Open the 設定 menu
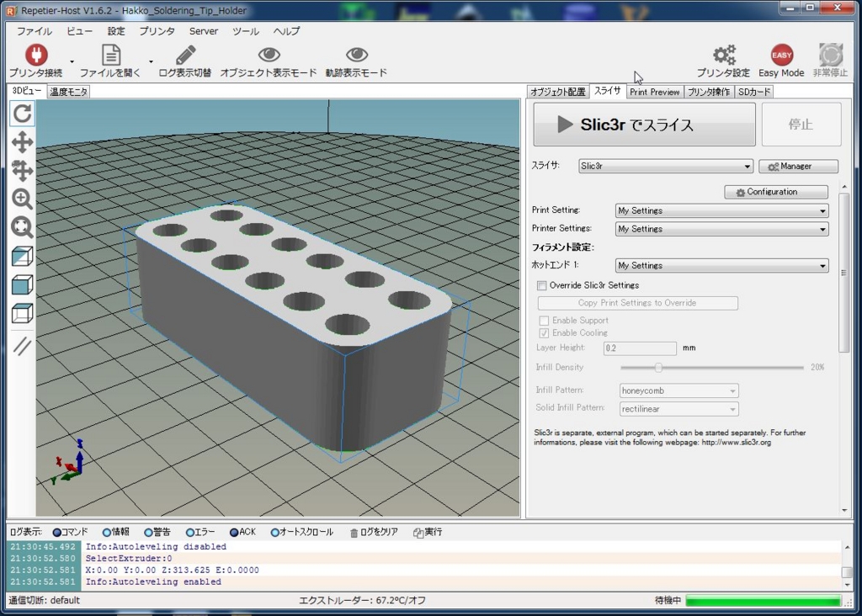This screenshot has height=616, width=862. click(116, 31)
